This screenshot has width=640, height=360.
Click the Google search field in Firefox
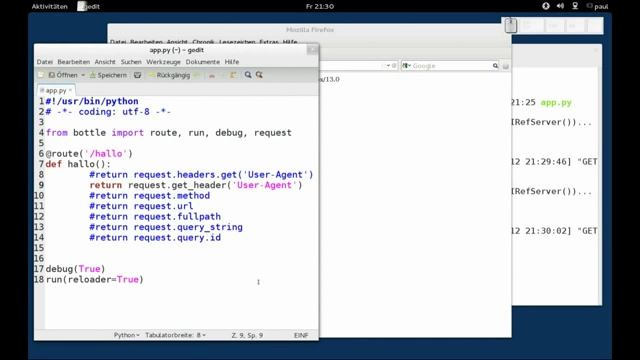click(451, 66)
